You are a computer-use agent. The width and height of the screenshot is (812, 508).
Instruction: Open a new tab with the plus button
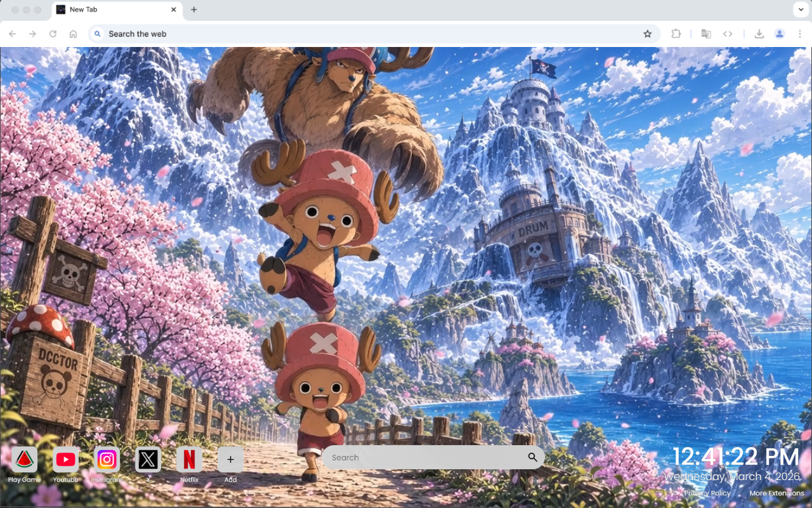pyautogui.click(x=193, y=10)
